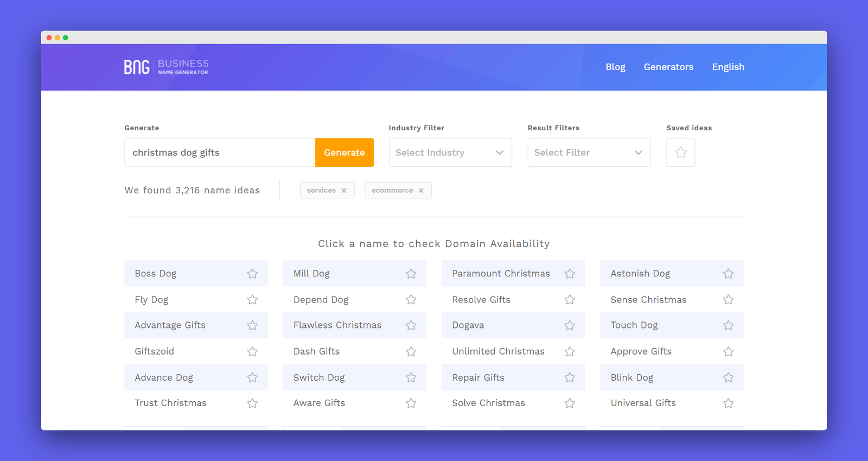Star the Flawless Christmas name

pyautogui.click(x=411, y=325)
